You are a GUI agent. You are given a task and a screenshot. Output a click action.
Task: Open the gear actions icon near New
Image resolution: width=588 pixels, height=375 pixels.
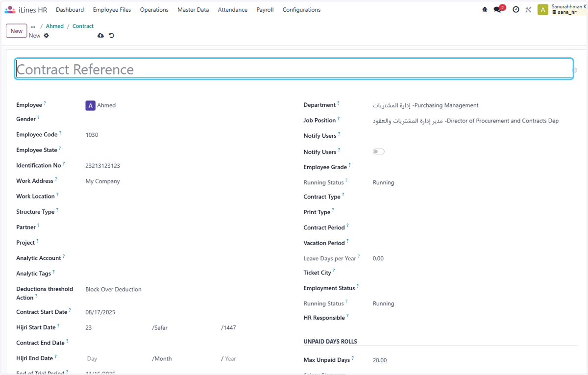pyautogui.click(x=47, y=35)
